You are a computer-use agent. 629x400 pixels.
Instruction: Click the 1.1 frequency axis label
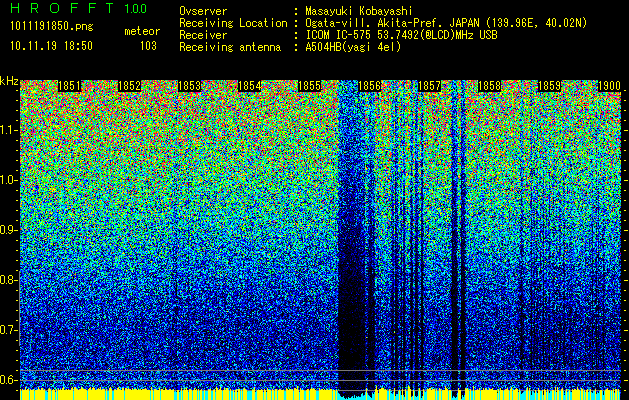click(8, 130)
